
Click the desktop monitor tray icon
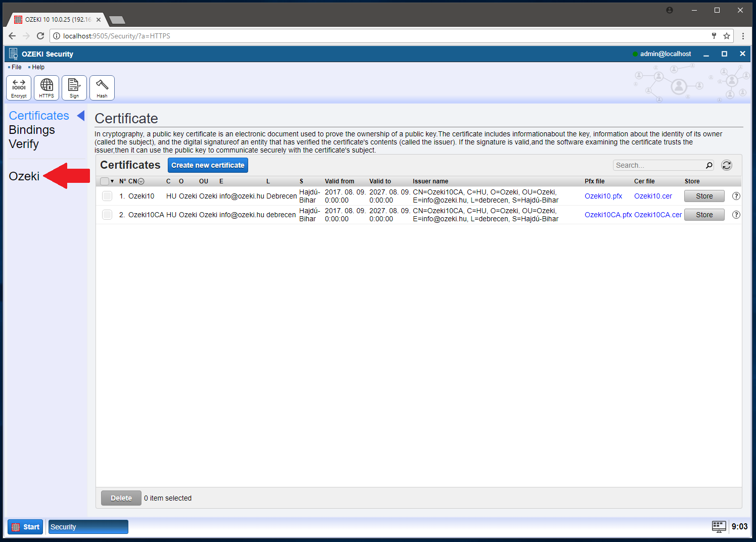coord(719,527)
